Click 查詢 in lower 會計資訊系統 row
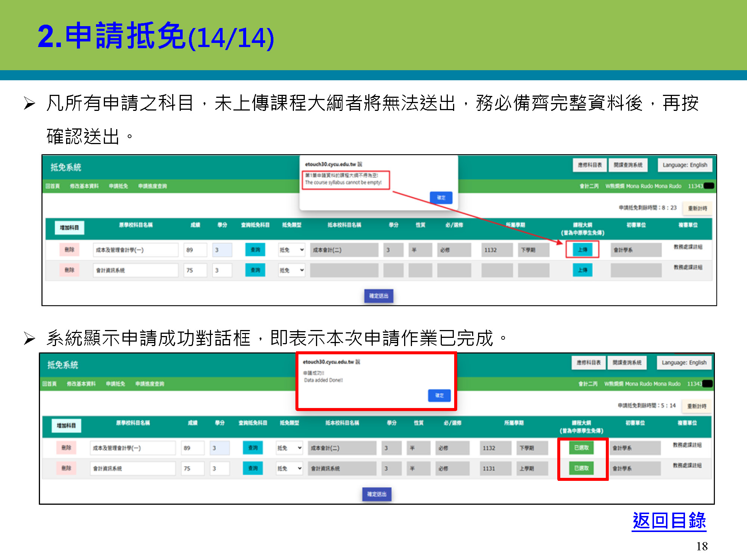747x560 pixels. click(x=253, y=468)
